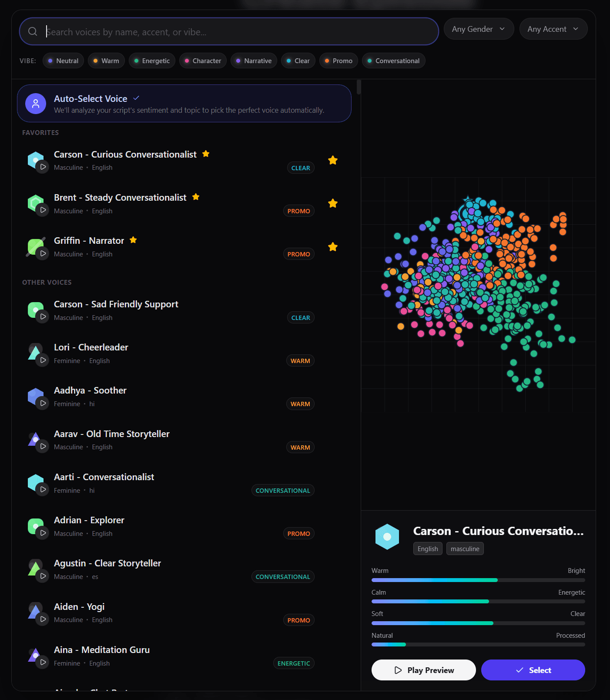Play Agustin - Clear Storyteller voice sample

[43, 576]
